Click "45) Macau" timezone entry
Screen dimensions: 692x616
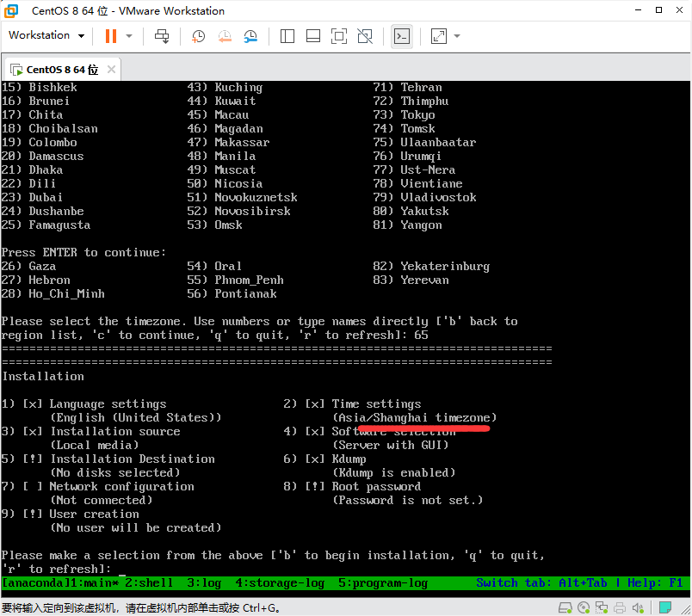[218, 114]
